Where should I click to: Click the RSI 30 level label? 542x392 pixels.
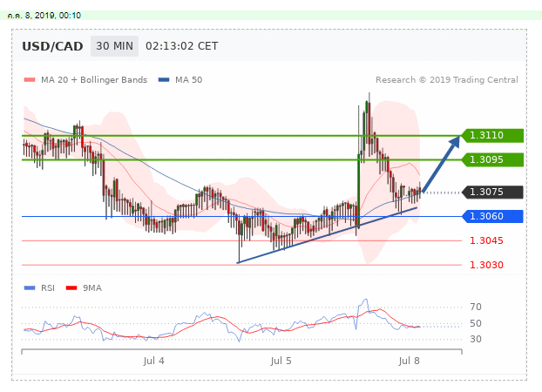[x=476, y=339]
